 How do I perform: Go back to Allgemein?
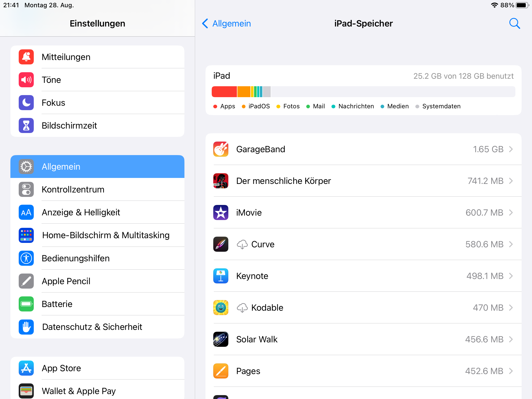pyautogui.click(x=227, y=23)
